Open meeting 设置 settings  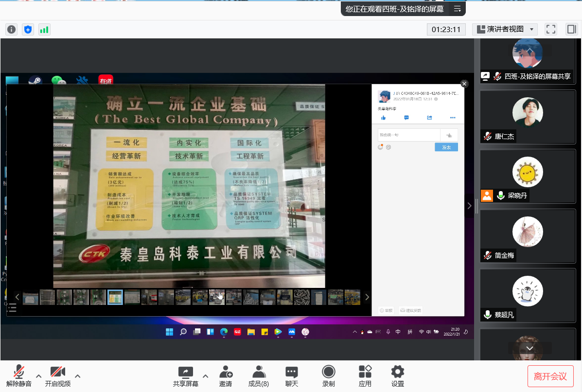tap(398, 375)
